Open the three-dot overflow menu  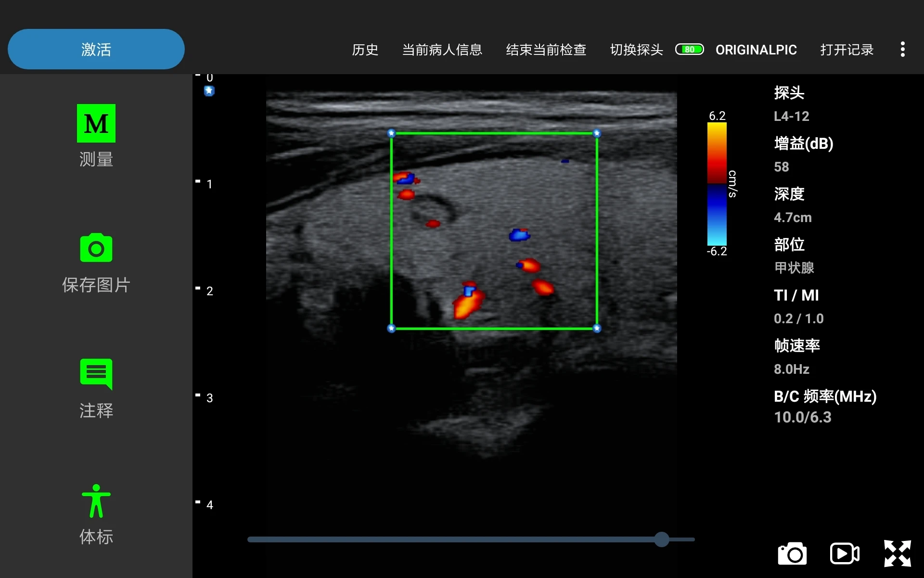[x=902, y=49]
